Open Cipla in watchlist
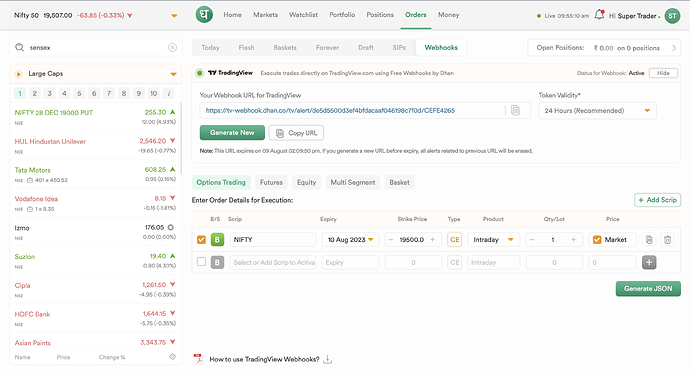This screenshot has width=690, height=375. (x=95, y=290)
